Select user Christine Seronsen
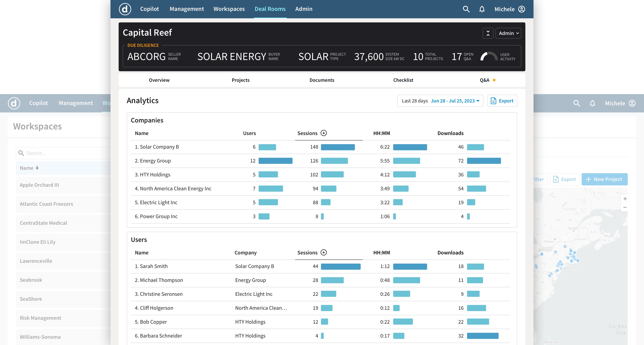 point(320,294)
